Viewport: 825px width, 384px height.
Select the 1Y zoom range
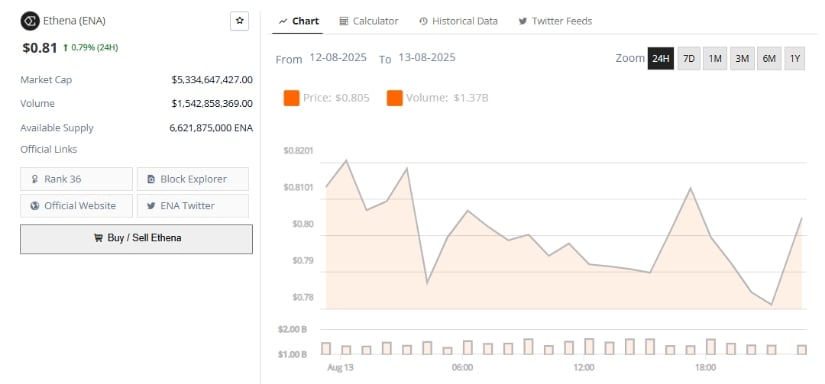coord(794,58)
